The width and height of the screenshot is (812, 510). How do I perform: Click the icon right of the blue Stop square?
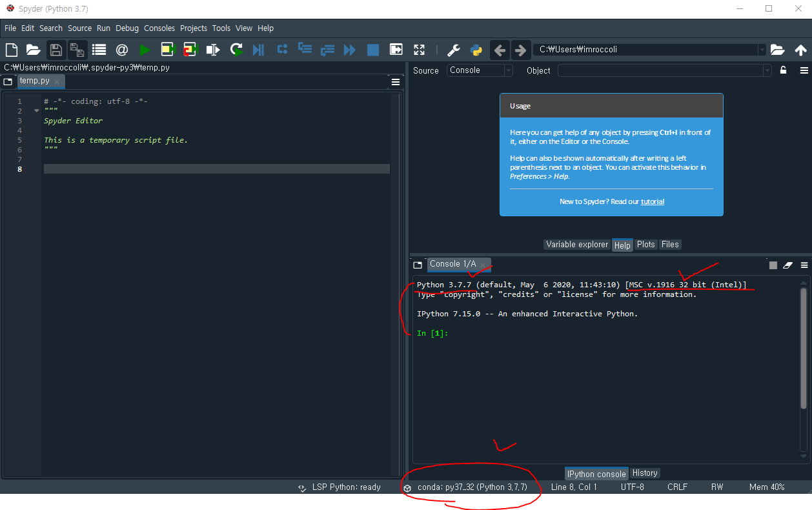[x=396, y=50]
